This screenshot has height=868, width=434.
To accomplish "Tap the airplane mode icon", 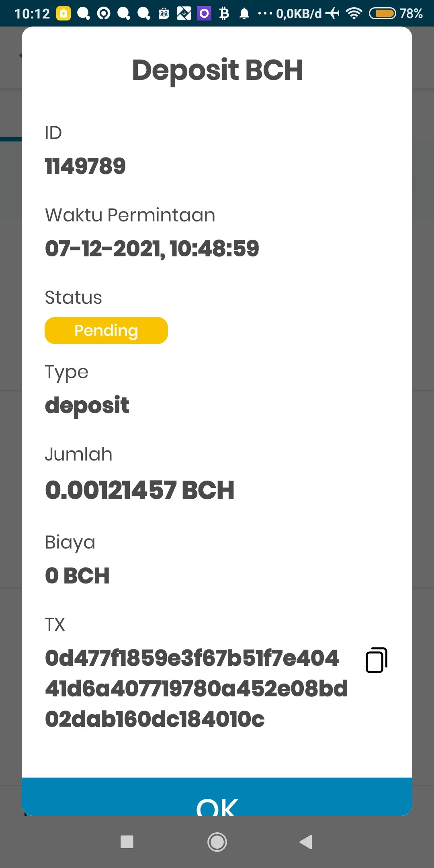I will tap(332, 14).
